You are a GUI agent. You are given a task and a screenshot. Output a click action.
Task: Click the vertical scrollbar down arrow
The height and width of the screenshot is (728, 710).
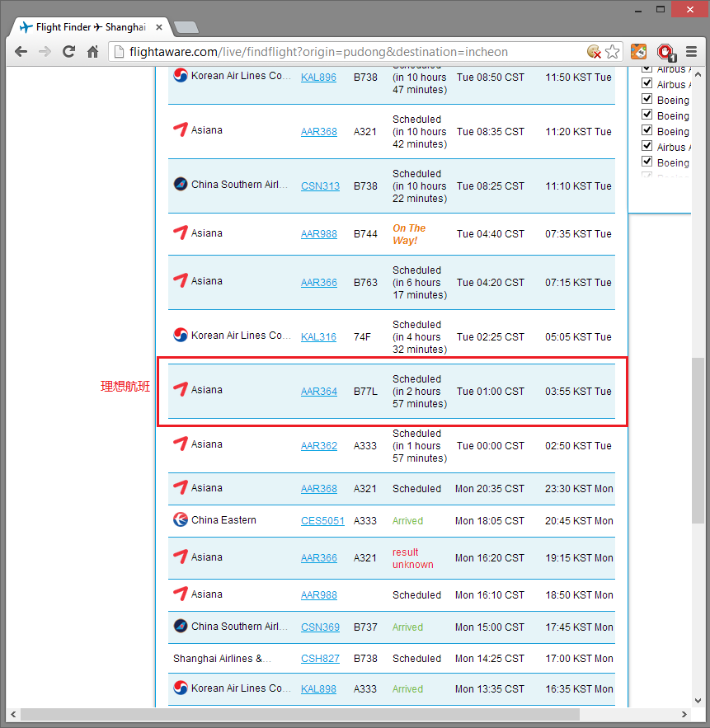(698, 701)
